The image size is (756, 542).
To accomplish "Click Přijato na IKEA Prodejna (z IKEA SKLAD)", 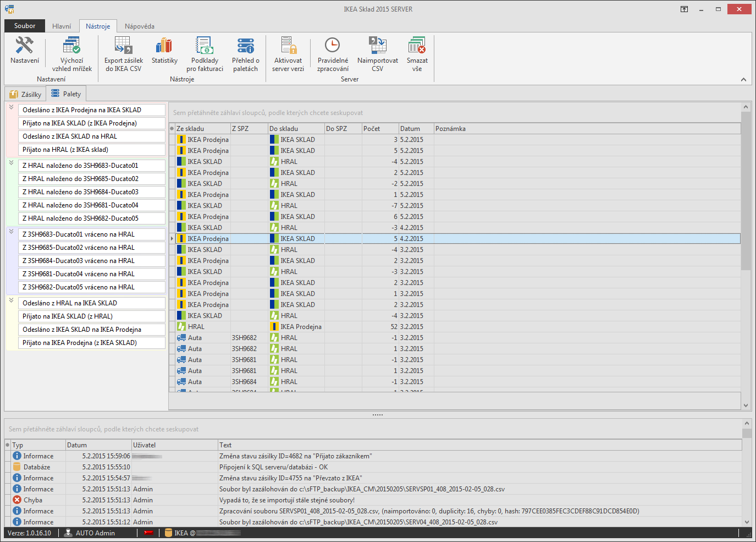I will pyautogui.click(x=92, y=343).
